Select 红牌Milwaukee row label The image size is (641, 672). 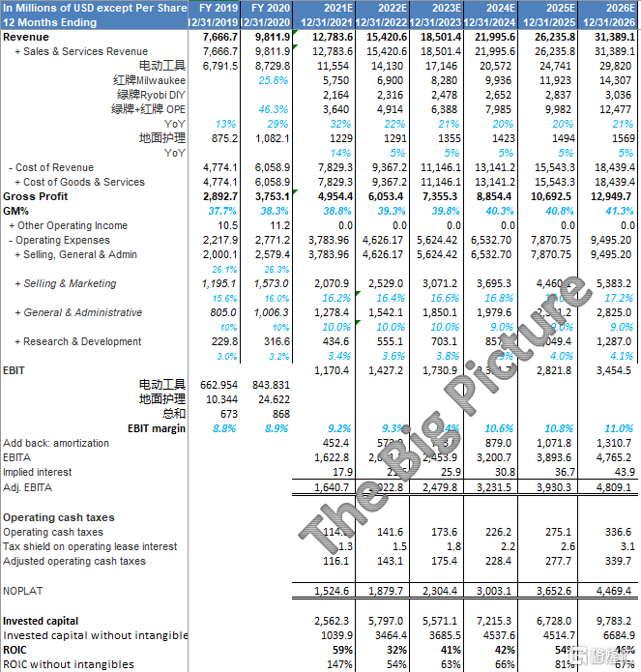coord(149,80)
